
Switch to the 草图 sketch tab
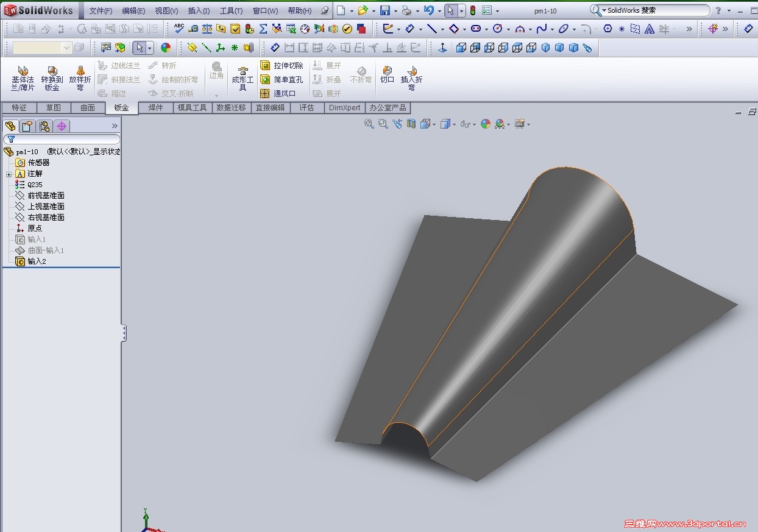click(x=54, y=108)
